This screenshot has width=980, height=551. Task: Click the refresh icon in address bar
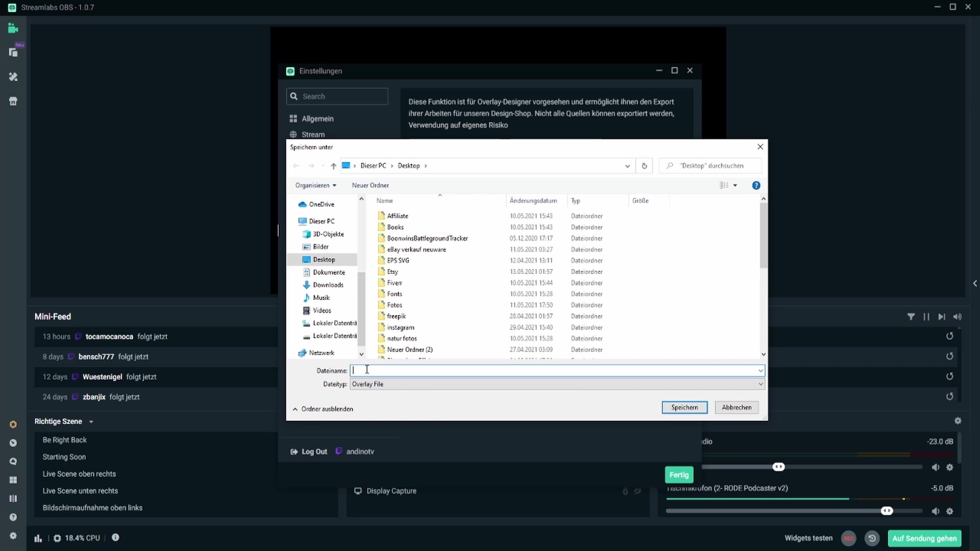pyautogui.click(x=644, y=166)
